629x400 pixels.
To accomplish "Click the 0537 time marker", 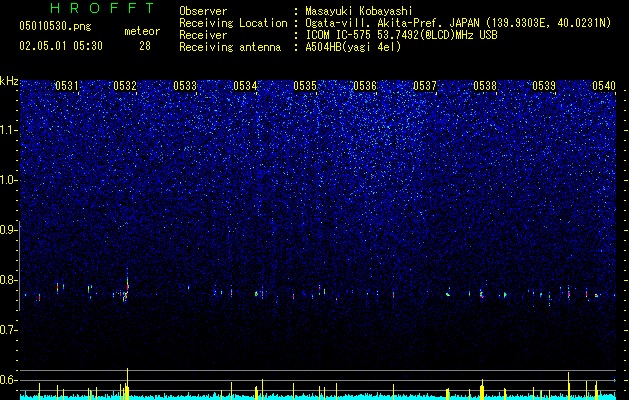I will [x=425, y=86].
